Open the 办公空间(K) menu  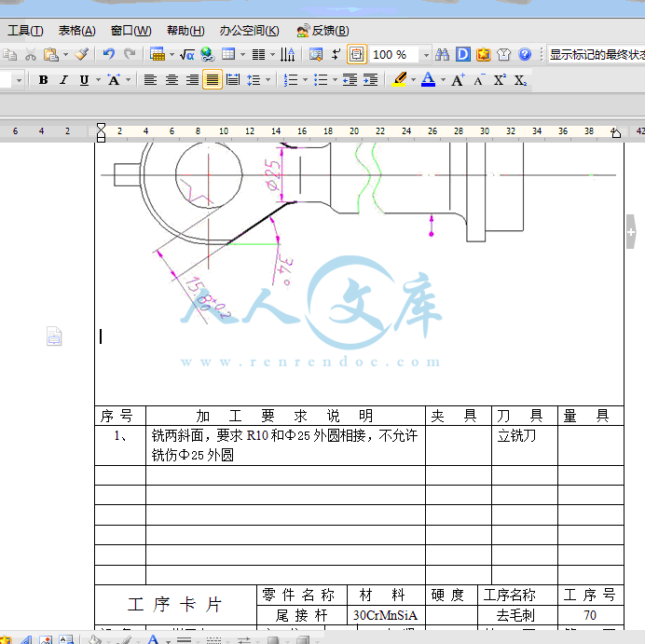[x=249, y=31]
